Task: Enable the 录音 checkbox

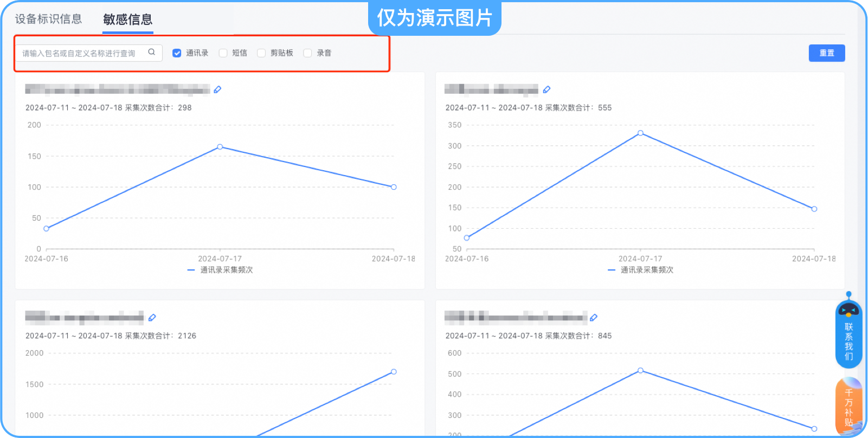Action: point(307,53)
